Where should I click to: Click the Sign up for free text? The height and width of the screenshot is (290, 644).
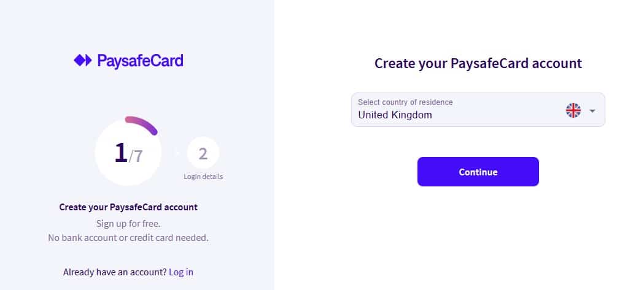(128, 223)
